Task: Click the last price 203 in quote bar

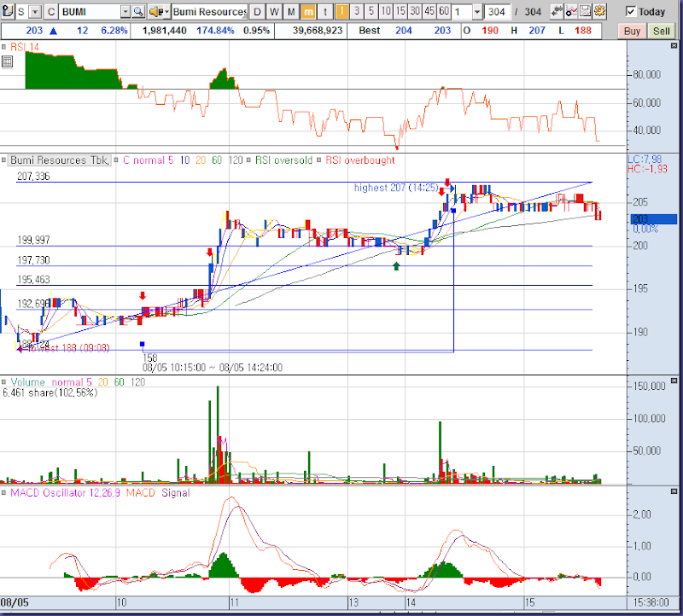Action: [x=34, y=31]
